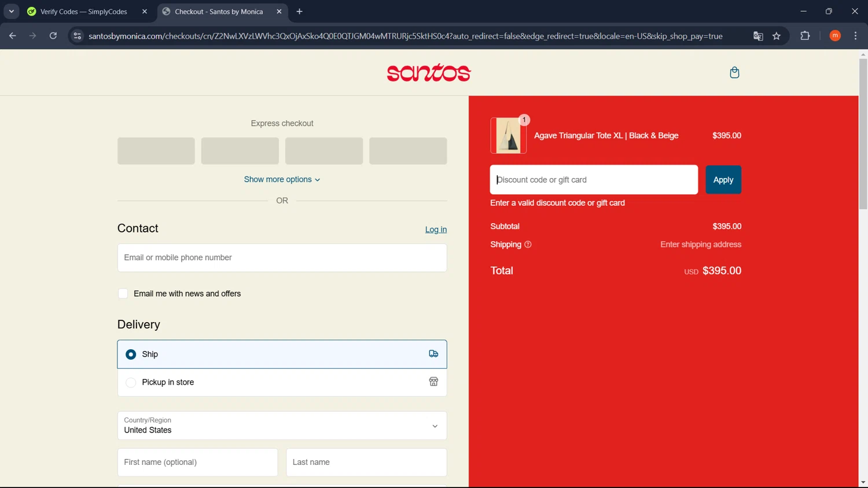Viewport: 868px width, 488px height.
Task: Click the scrollbar up arrow
Action: [863, 54]
